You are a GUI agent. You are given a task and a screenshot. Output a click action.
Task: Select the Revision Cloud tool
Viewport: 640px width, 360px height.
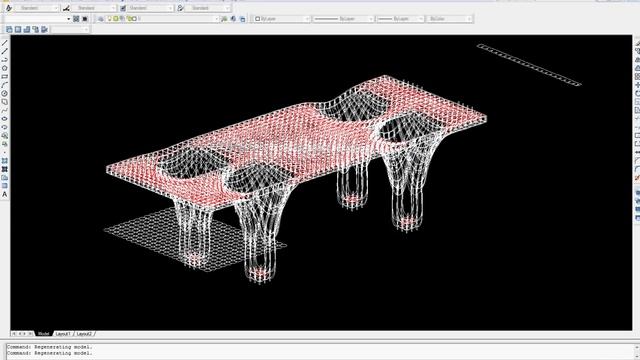pos(4,102)
